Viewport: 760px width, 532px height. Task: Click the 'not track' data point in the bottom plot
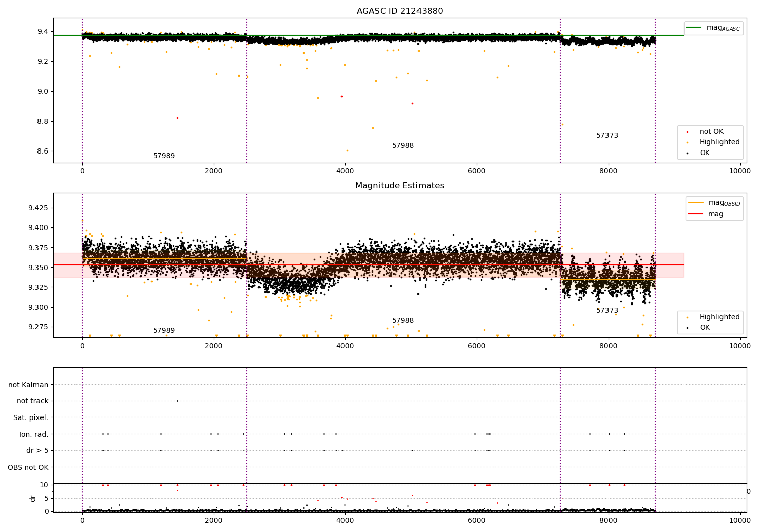(177, 401)
